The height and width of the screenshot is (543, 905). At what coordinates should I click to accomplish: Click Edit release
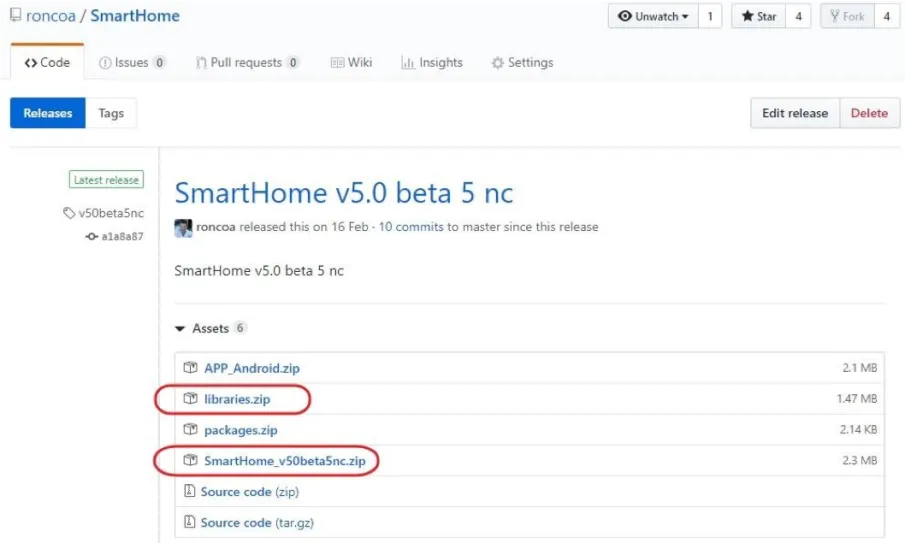click(795, 113)
